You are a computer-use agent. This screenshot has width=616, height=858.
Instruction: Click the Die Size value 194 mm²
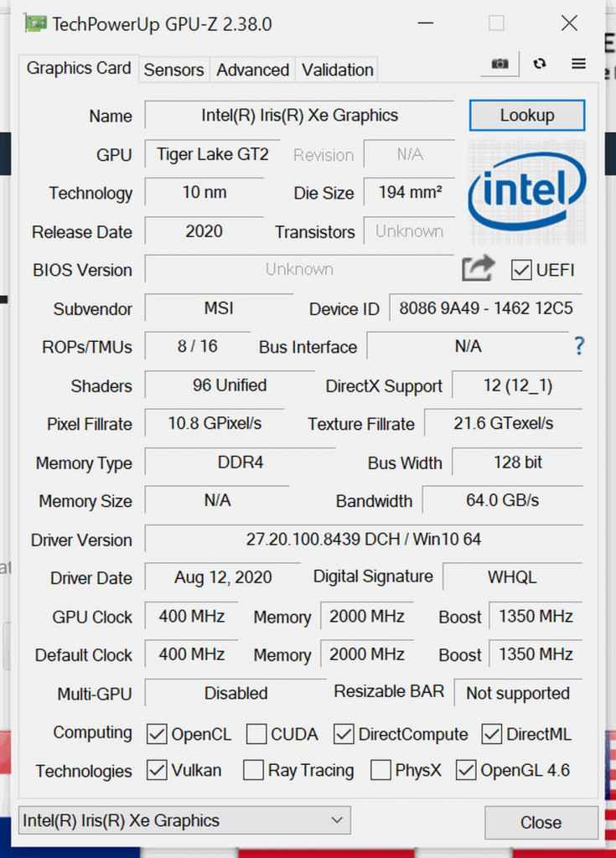(x=410, y=192)
